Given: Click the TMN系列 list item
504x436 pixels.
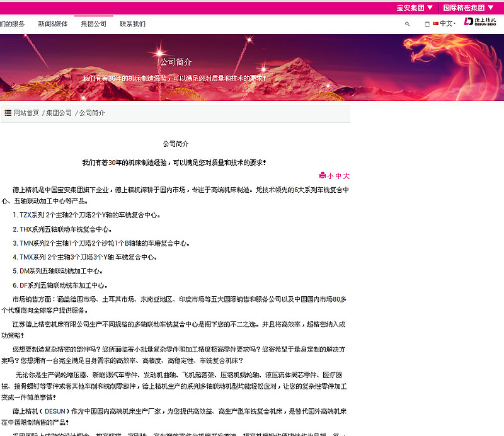Looking at the screenshot, I should tap(101, 243).
